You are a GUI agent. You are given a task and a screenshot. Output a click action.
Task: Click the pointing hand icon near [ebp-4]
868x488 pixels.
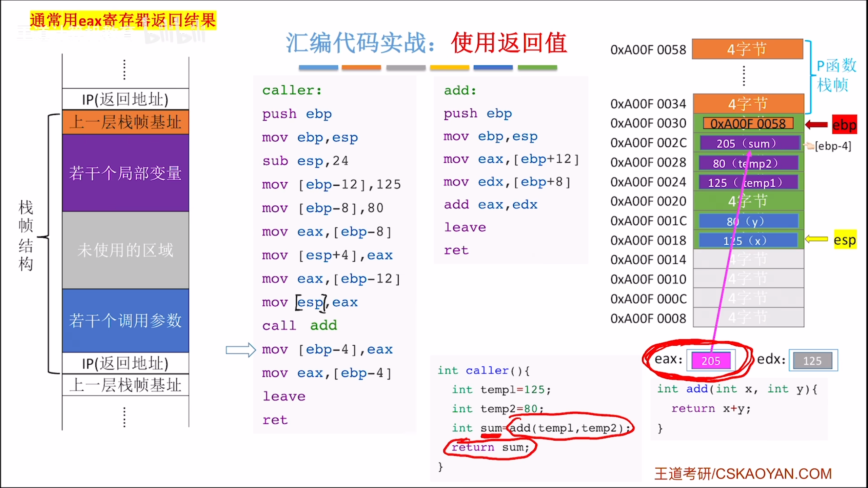[x=810, y=146]
